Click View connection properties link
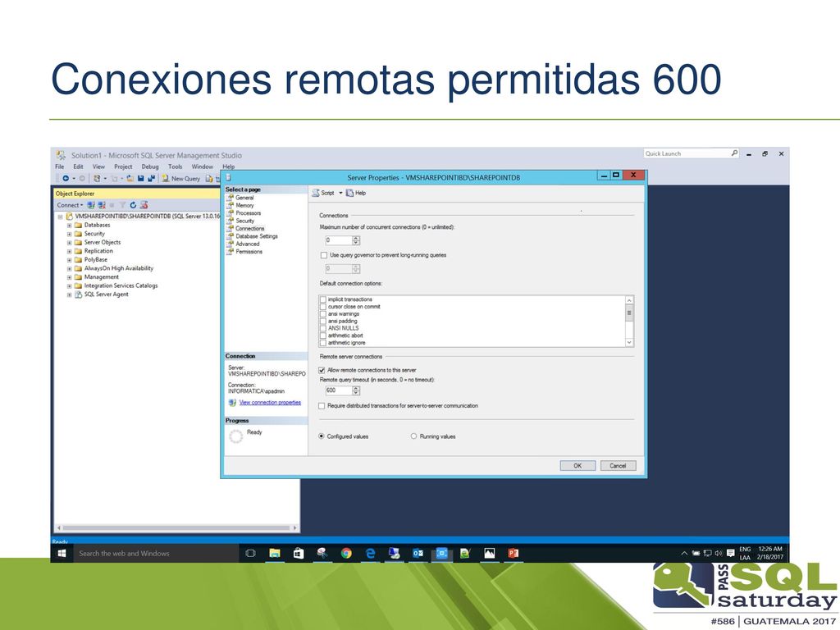 270,402
